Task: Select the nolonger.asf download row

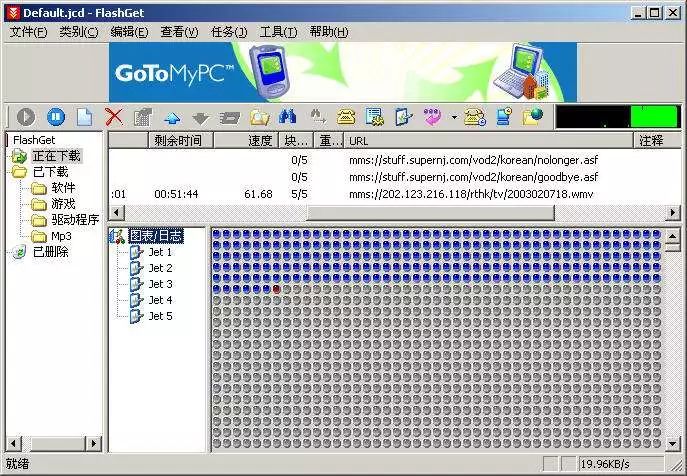Action: pos(394,160)
